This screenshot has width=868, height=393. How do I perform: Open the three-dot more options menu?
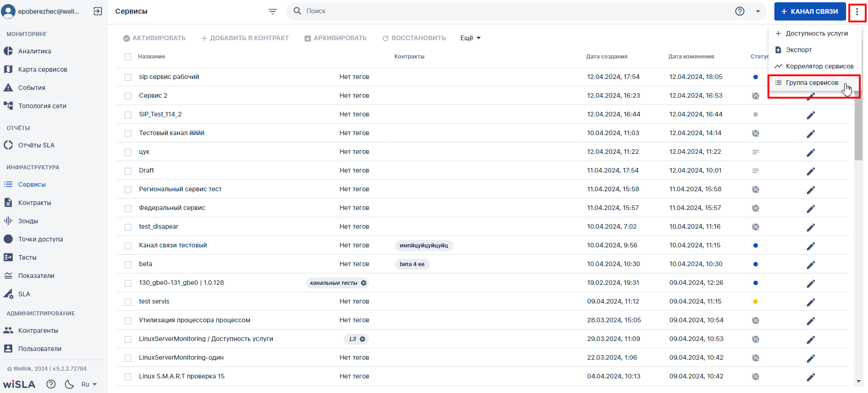[857, 11]
